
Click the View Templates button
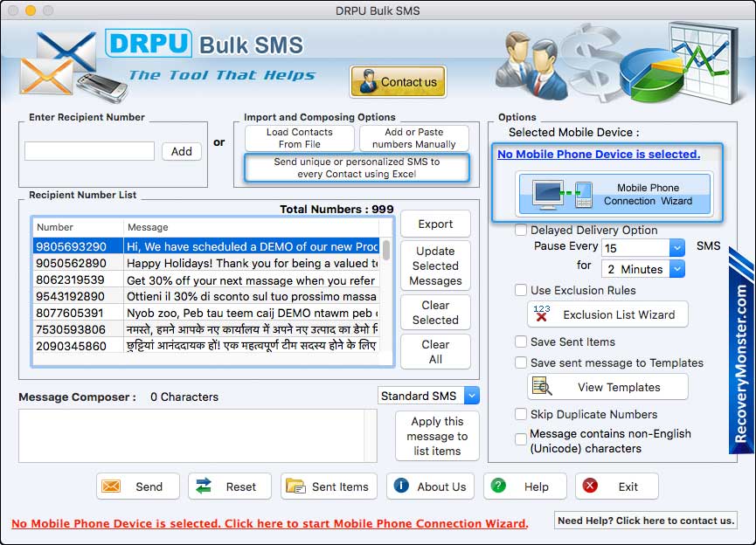click(x=607, y=386)
